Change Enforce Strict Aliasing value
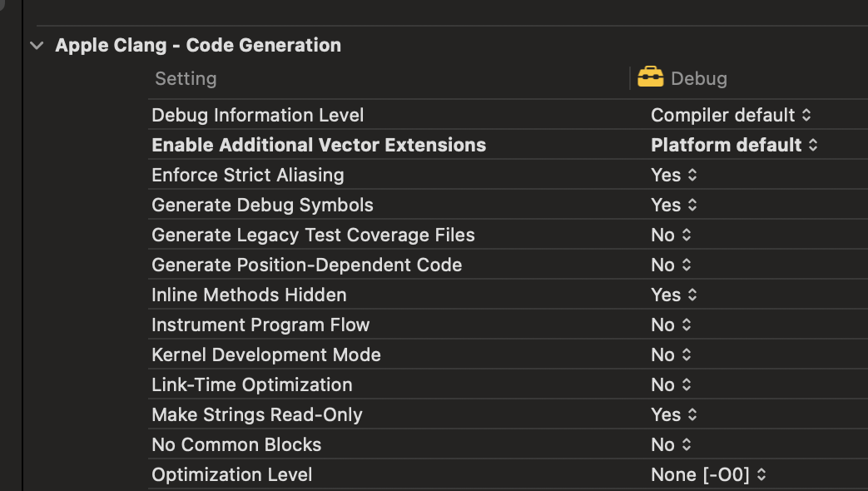The image size is (868, 491). point(674,175)
